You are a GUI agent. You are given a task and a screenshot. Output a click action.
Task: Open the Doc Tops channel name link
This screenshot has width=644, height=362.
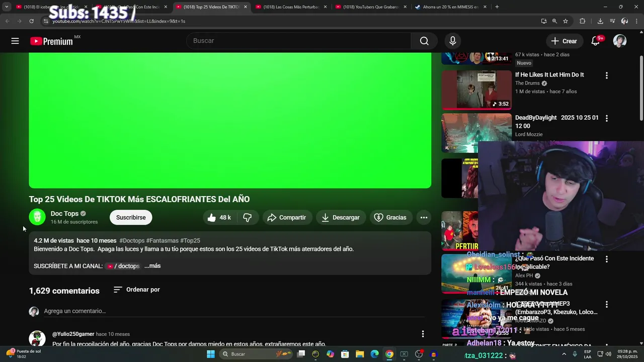(x=64, y=214)
